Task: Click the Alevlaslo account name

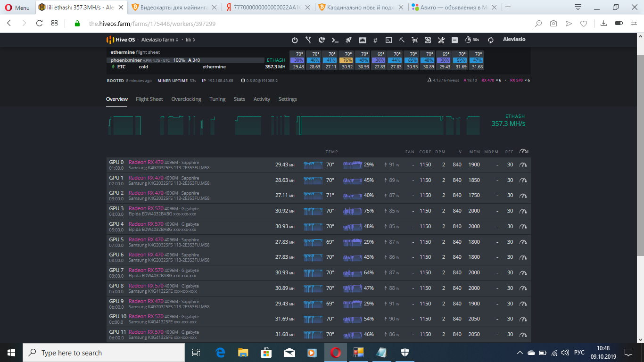Action: [x=514, y=40]
